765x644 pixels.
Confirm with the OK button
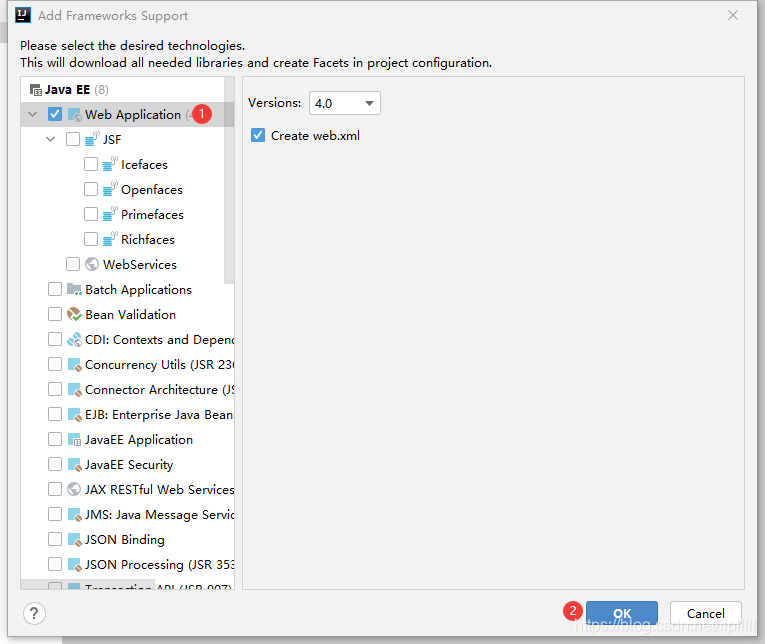coord(622,613)
